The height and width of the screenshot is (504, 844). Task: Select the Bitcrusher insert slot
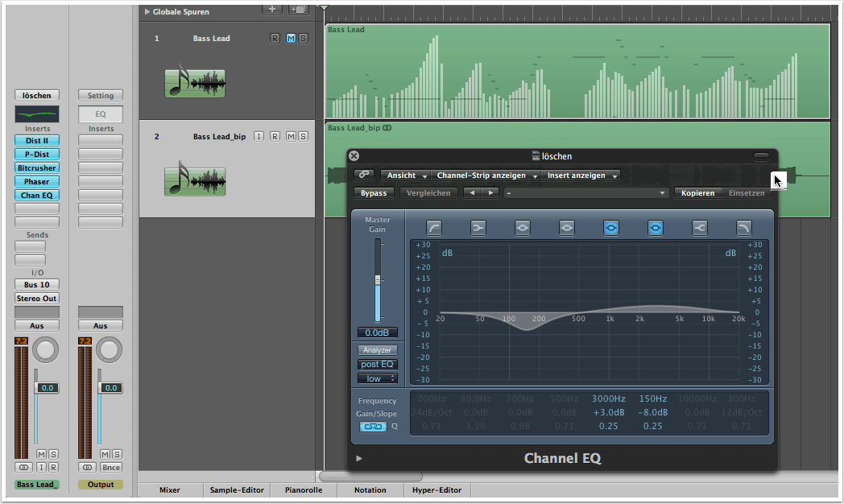pyautogui.click(x=37, y=168)
